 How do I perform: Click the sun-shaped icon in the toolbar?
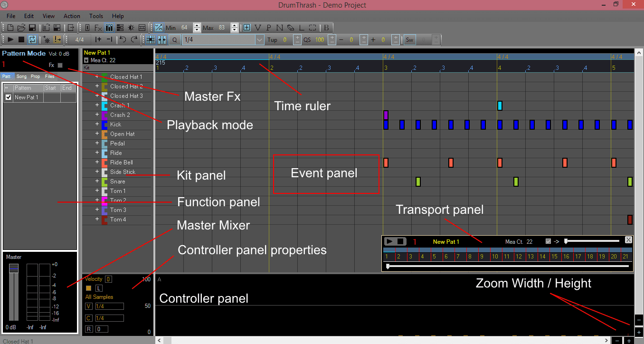click(x=131, y=28)
